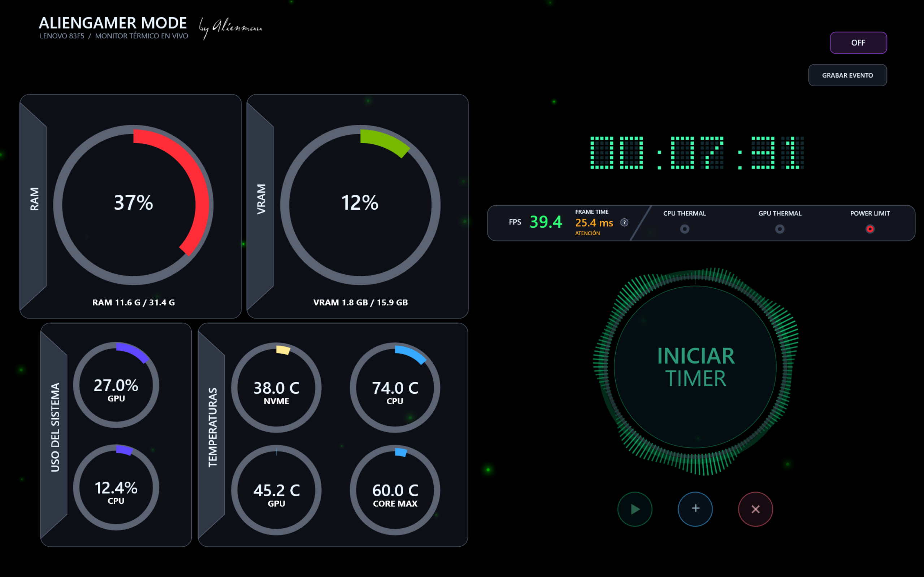Click 'LENOVO 83F5 / MONITOR TÉRMICO EN VIVO' subtitle

pyautogui.click(x=114, y=36)
